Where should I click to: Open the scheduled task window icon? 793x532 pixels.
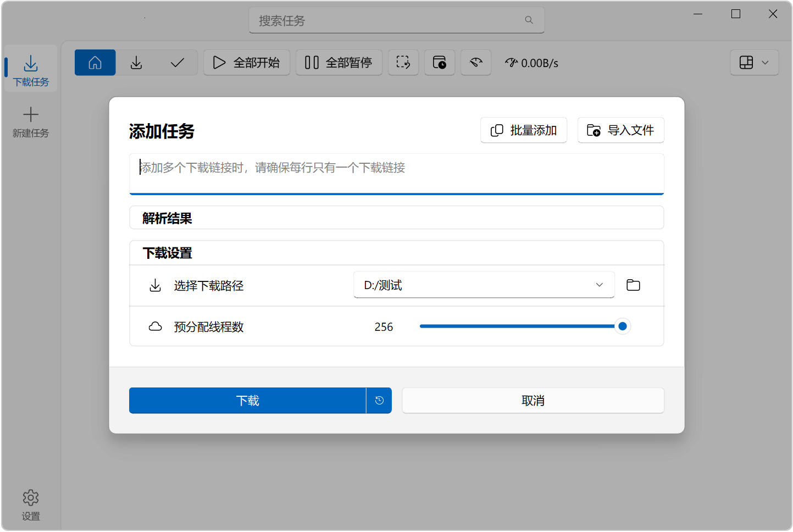(440, 63)
